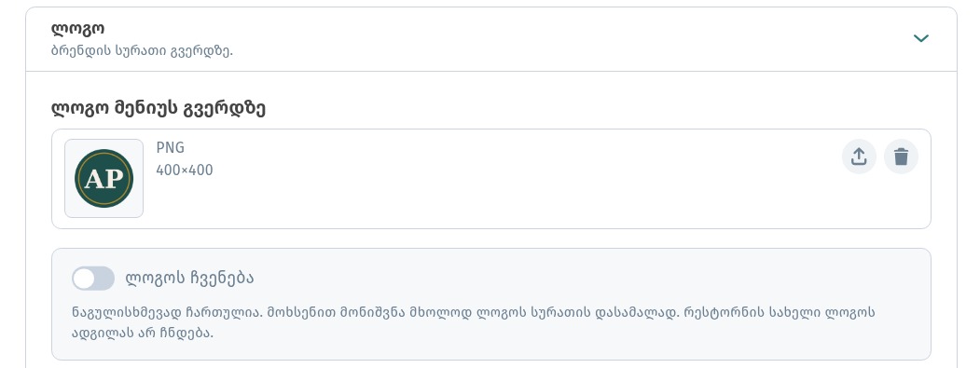Click the help text ending ადგილას არ ჩნდება
980x368 pixels.
[143, 333]
